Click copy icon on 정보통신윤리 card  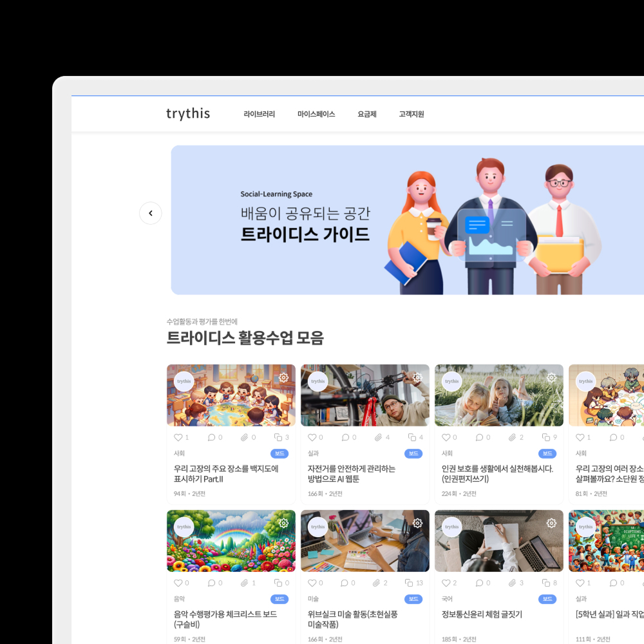[x=546, y=583]
